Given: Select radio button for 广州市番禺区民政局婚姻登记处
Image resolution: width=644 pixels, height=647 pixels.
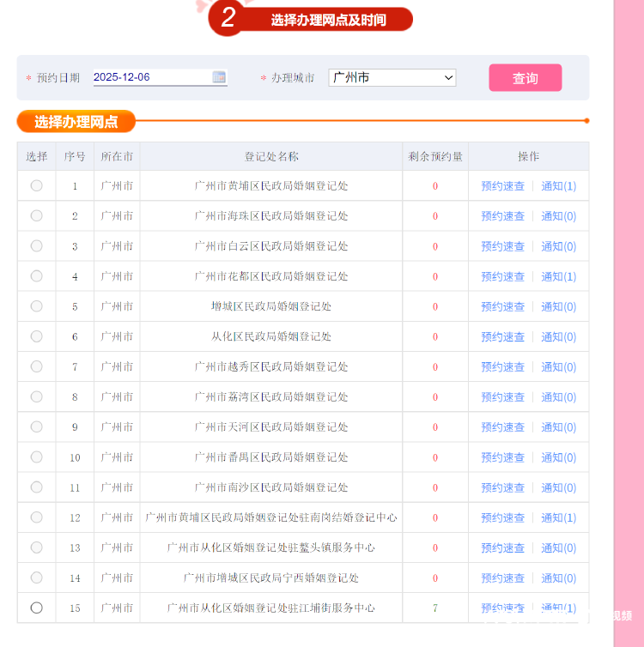Looking at the screenshot, I should 36,457.
